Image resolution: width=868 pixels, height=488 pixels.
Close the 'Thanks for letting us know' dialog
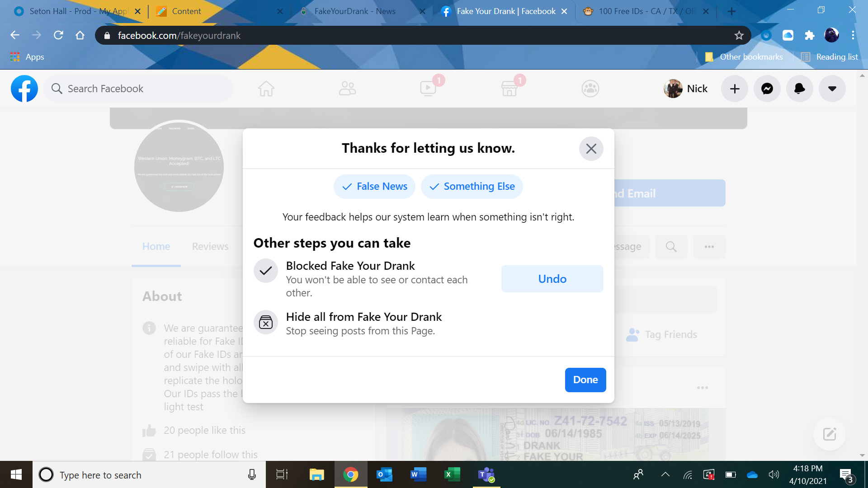click(591, 149)
